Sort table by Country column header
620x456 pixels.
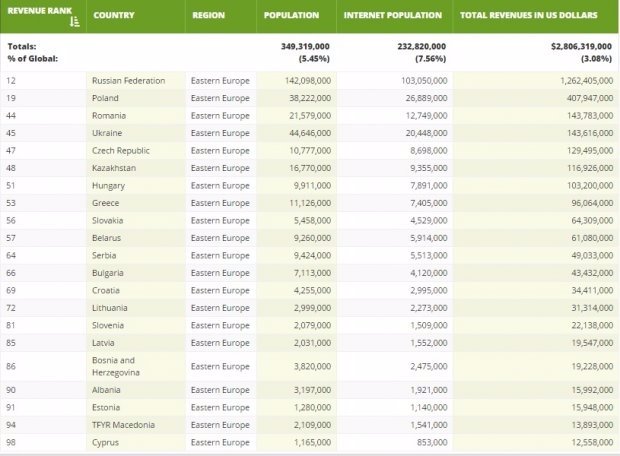click(x=114, y=16)
